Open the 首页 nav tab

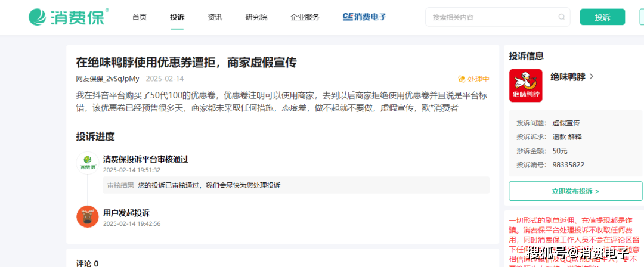point(140,17)
